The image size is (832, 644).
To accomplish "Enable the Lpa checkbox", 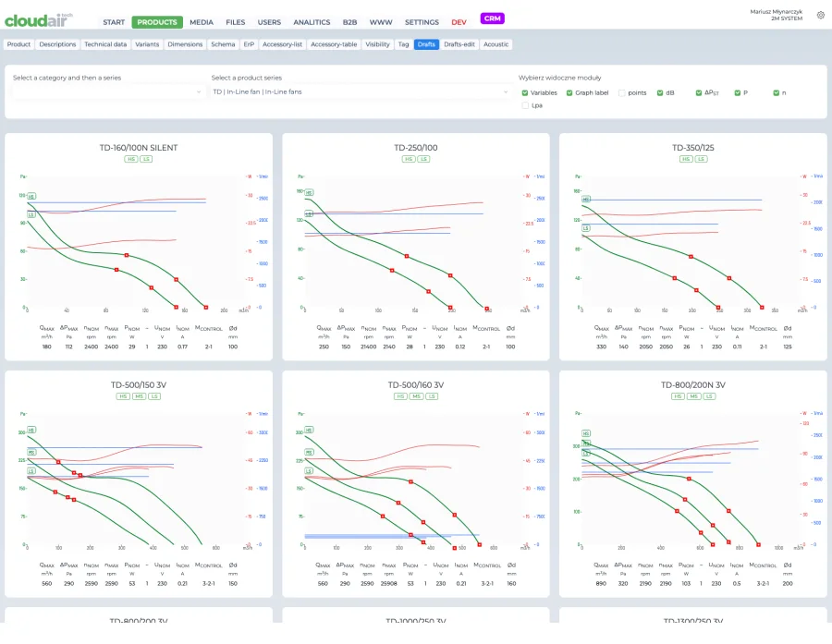I will [x=525, y=105].
